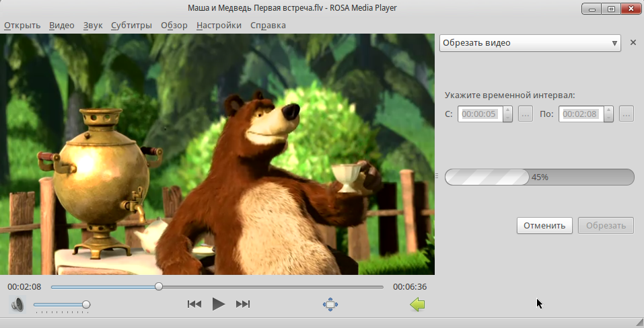Click the video seek bar handle
The width and height of the screenshot is (644, 328).
(x=159, y=286)
